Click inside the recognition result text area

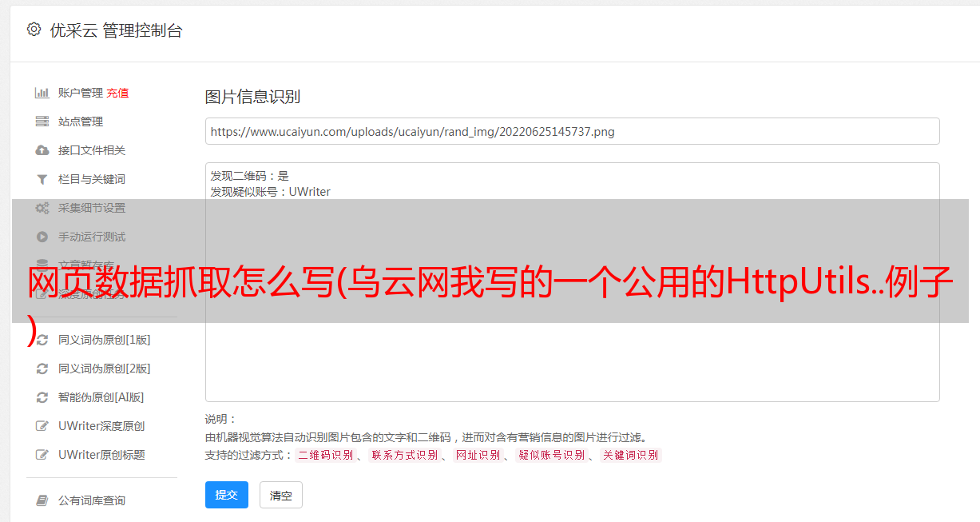(572, 281)
